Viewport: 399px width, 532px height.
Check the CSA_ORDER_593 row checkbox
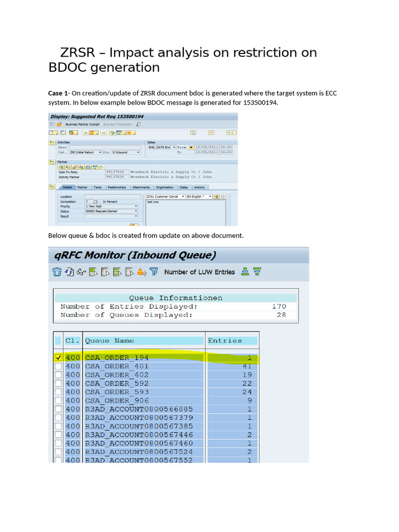coord(58,392)
